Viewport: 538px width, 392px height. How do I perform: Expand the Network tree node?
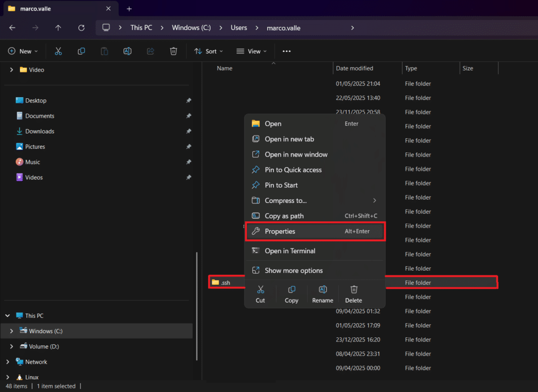(8, 362)
